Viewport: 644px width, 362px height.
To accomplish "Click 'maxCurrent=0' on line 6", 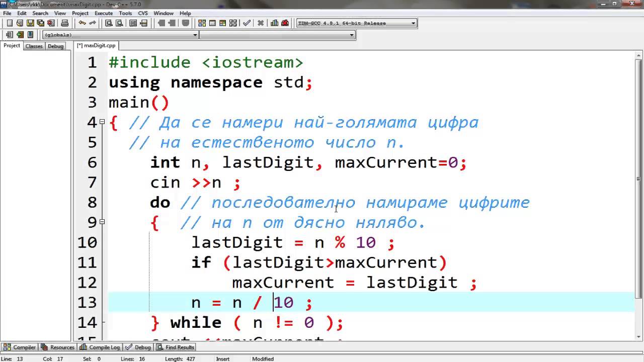I will pos(396,162).
